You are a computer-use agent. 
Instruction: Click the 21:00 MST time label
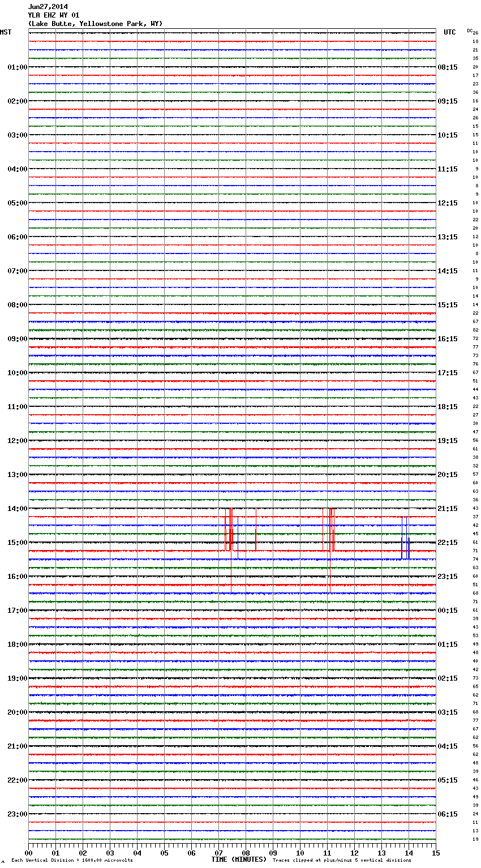pyautogui.click(x=17, y=746)
